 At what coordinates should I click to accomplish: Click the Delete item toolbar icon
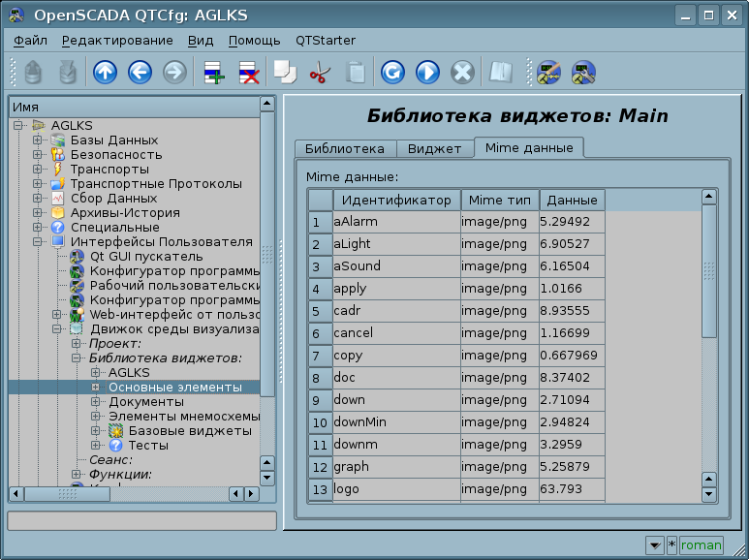tap(249, 73)
